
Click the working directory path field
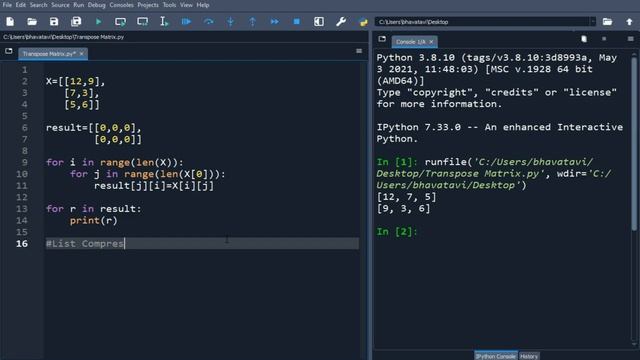482,22
